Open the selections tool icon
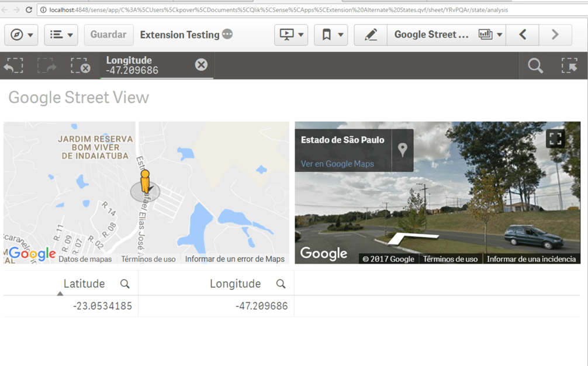This screenshot has width=588, height=366. tap(569, 65)
